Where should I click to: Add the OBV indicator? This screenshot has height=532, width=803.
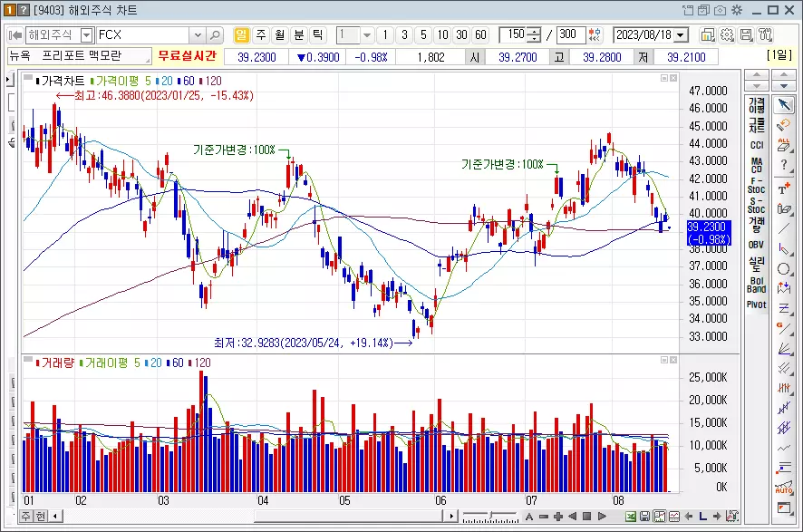pyautogui.click(x=756, y=245)
